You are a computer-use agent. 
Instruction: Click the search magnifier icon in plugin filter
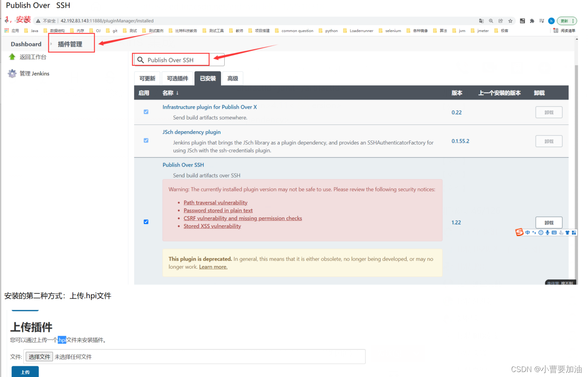pyautogui.click(x=141, y=60)
